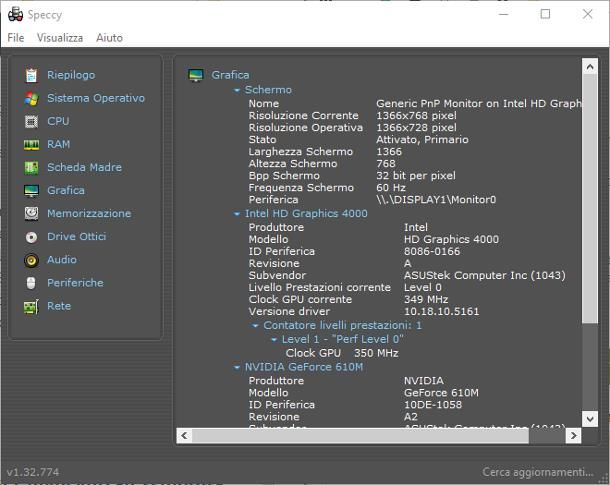Show the RAM section
The image size is (610, 485).
58,144
